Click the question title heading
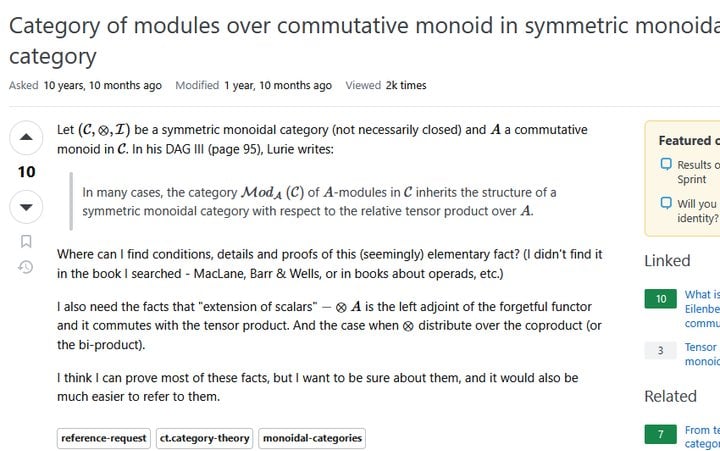This screenshot has height=451, width=720. (x=365, y=41)
